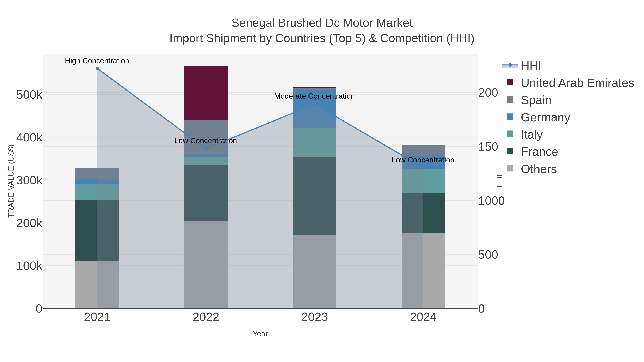Click the Year axis title
This screenshot has width=644, height=362.
[x=260, y=334]
